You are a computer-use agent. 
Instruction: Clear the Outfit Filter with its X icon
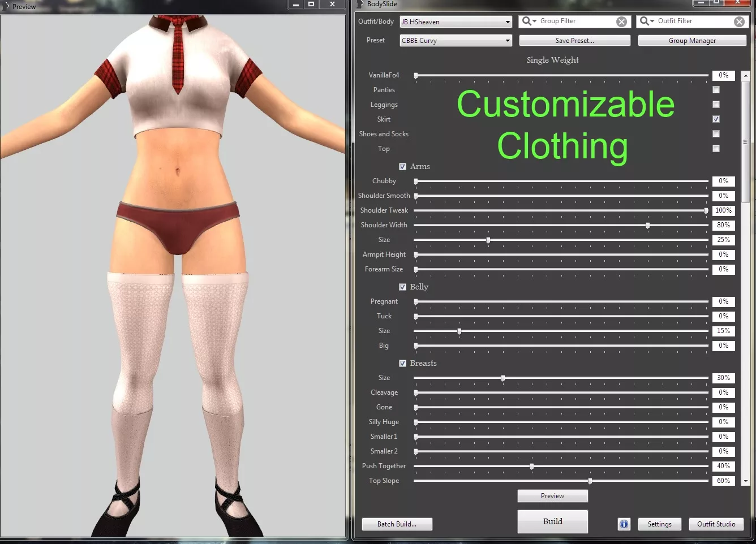pos(739,21)
